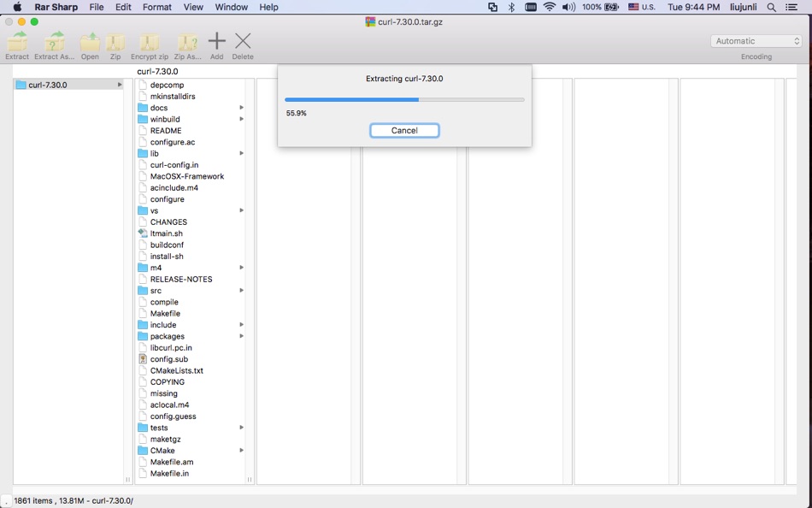The height and width of the screenshot is (508, 812).
Task: Select the config.sub file icon
Action: point(143,358)
